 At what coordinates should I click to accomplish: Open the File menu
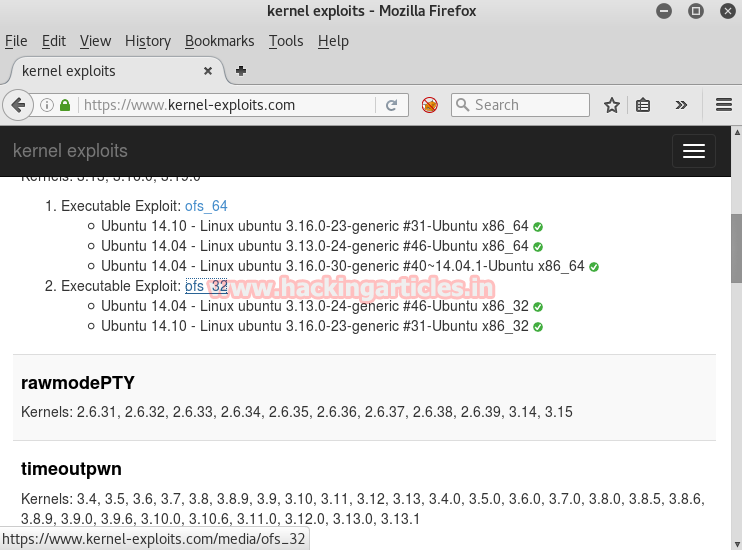click(x=16, y=41)
